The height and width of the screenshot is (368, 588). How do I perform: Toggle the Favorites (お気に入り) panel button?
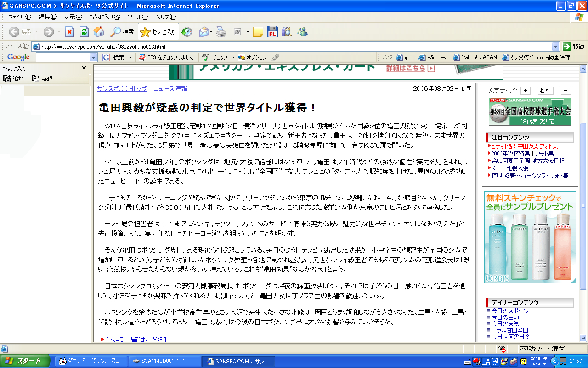point(158,32)
